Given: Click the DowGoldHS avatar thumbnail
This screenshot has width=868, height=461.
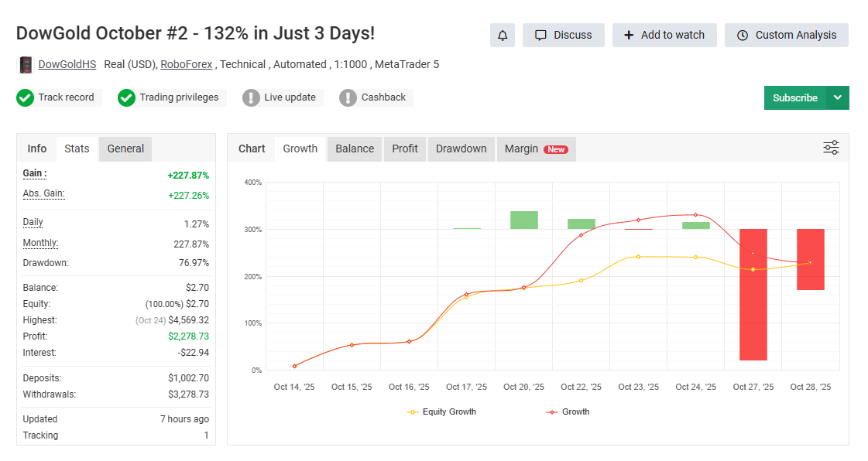Looking at the screenshot, I should [x=26, y=64].
